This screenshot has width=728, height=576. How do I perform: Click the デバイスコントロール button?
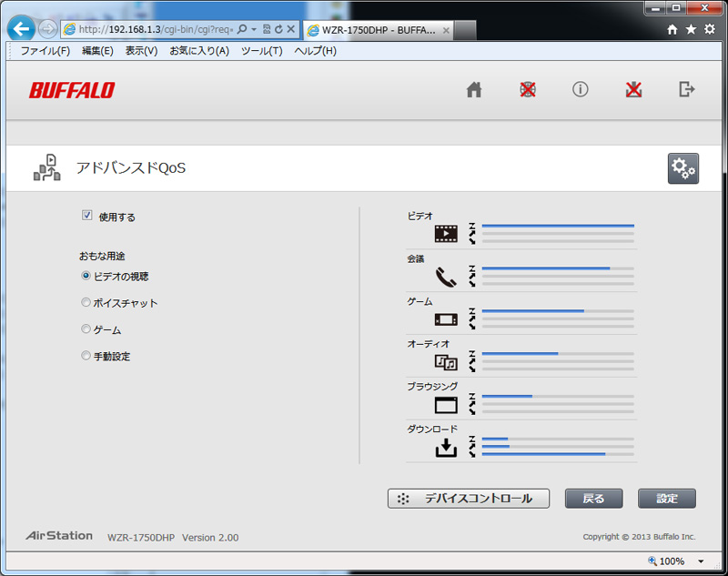pos(469,499)
